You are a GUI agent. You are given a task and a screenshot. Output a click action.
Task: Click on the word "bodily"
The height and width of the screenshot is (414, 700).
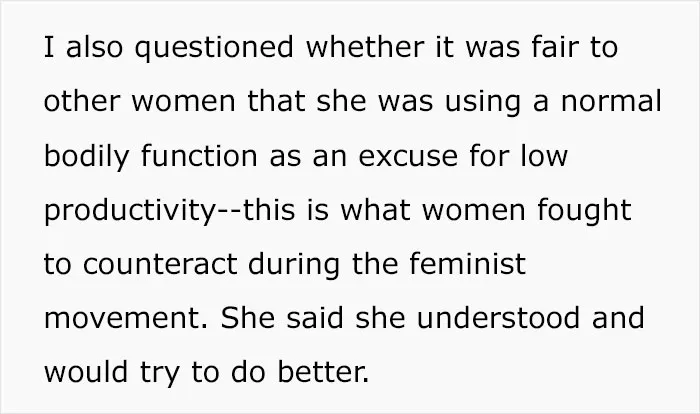click(87, 157)
